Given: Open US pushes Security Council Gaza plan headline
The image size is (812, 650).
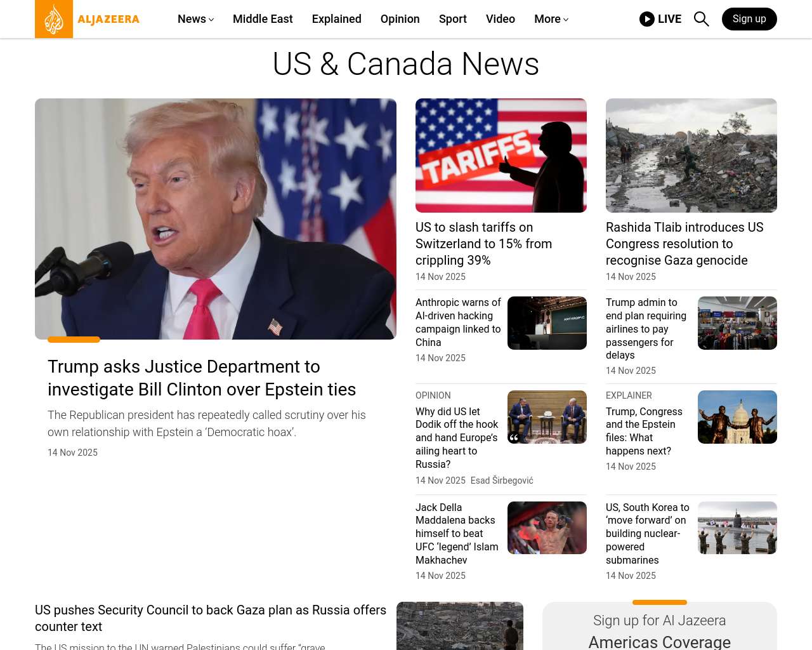Looking at the screenshot, I should pos(211,618).
